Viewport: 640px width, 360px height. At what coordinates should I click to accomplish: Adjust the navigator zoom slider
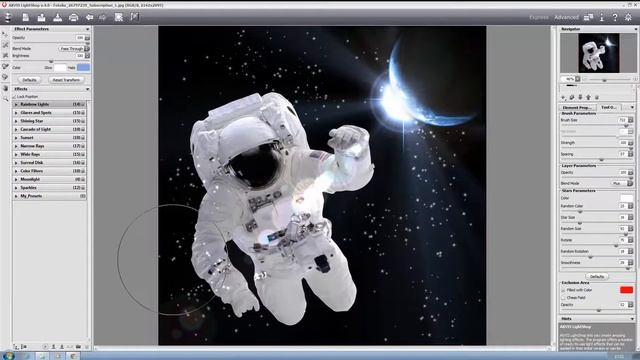point(604,80)
